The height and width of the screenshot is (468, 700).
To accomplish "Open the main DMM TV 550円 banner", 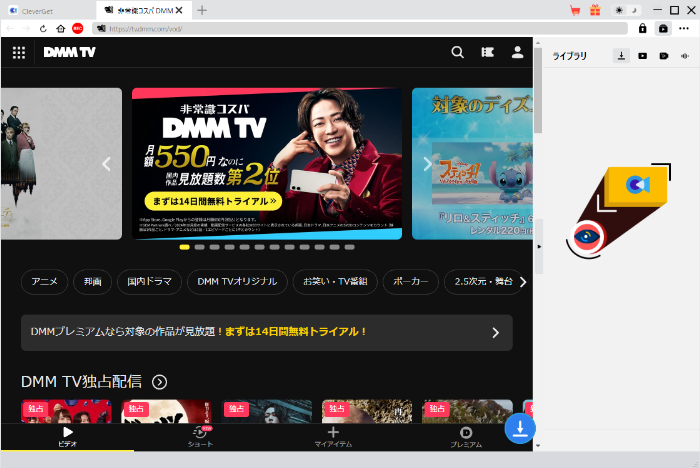I will point(267,163).
